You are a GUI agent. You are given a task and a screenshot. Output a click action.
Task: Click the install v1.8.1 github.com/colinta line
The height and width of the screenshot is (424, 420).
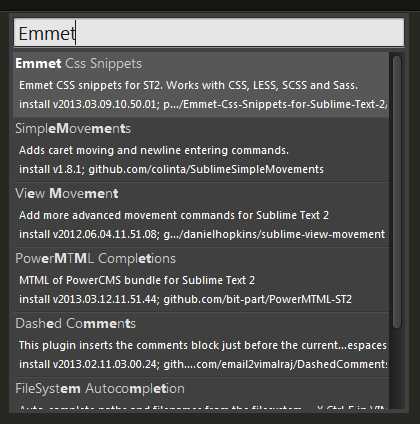click(171, 170)
